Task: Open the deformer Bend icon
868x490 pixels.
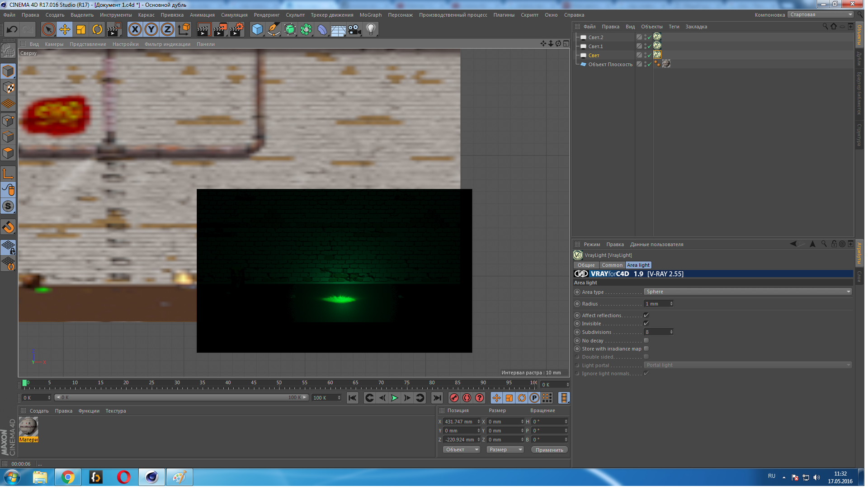Action: click(322, 30)
